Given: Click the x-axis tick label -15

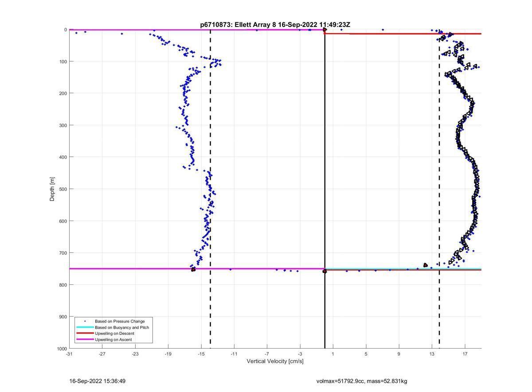Looking at the screenshot, I should click(x=201, y=354).
